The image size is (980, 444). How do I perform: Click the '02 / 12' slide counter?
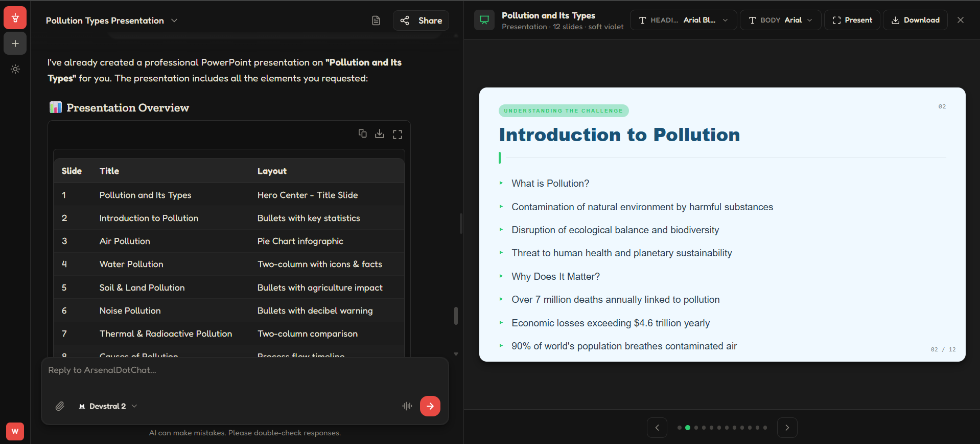tap(943, 349)
